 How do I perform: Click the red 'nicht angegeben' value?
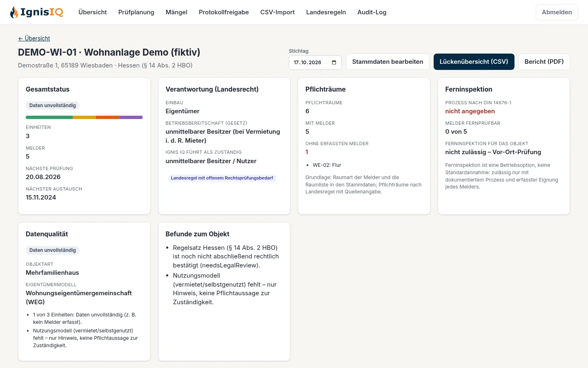(x=470, y=111)
